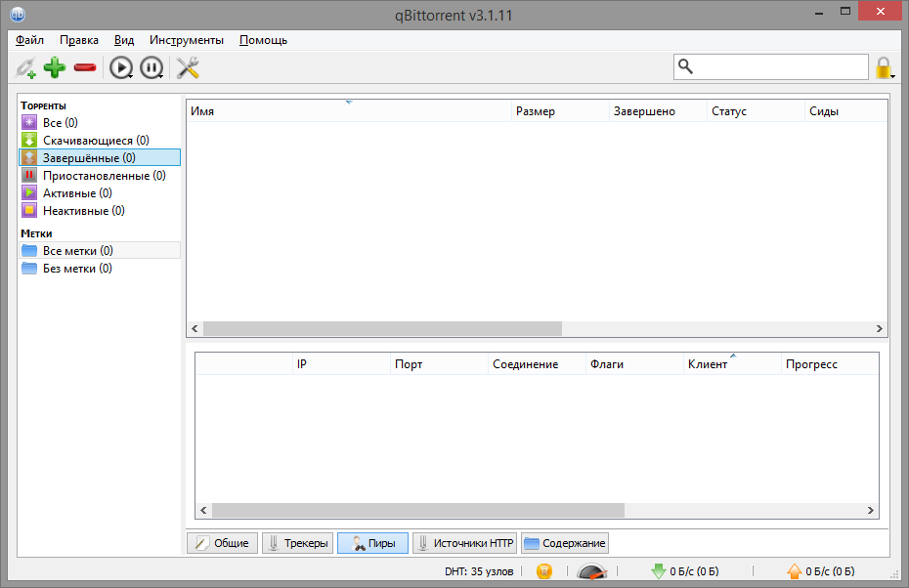Image resolution: width=909 pixels, height=588 pixels.
Task: Open the Вид menu
Action: [124, 40]
